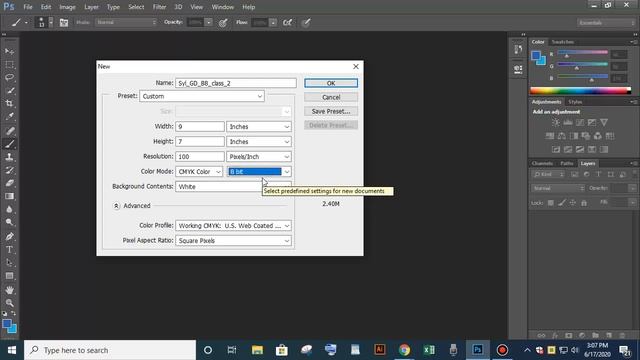
Task: Toggle lock all padlock in Layers panel
Action: click(584, 202)
